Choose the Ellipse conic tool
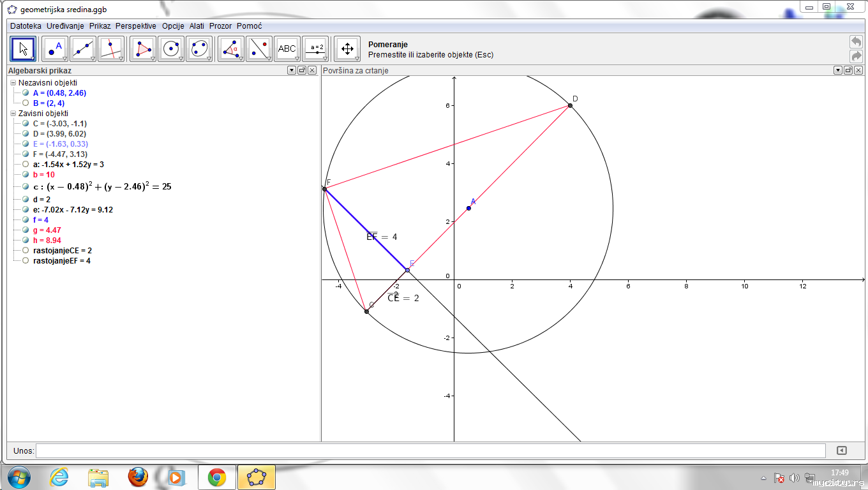The width and height of the screenshot is (868, 490). click(199, 48)
